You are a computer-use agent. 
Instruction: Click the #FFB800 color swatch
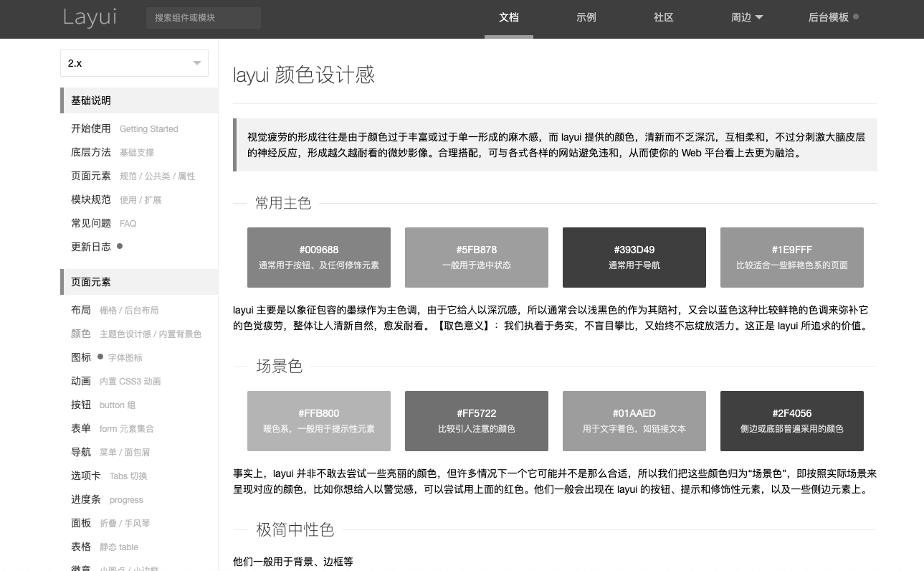coord(319,421)
